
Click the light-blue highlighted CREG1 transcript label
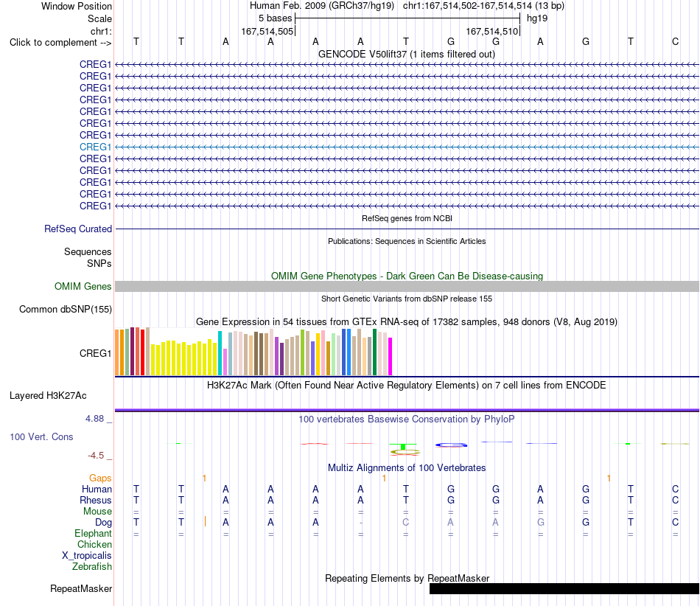[x=95, y=147]
